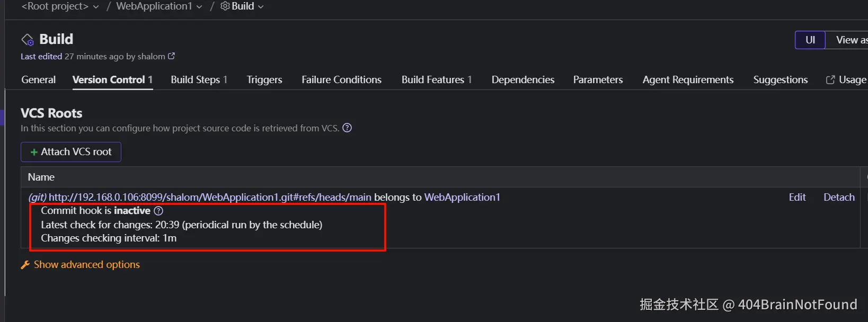Open the WebApplication1 git repository URL link
This screenshot has width=868, height=322.
click(x=210, y=197)
